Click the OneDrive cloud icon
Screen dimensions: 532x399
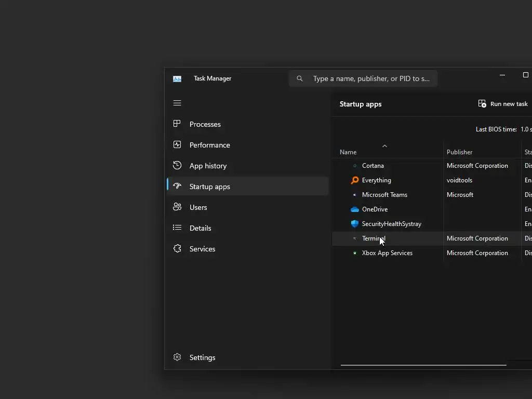pos(354,209)
